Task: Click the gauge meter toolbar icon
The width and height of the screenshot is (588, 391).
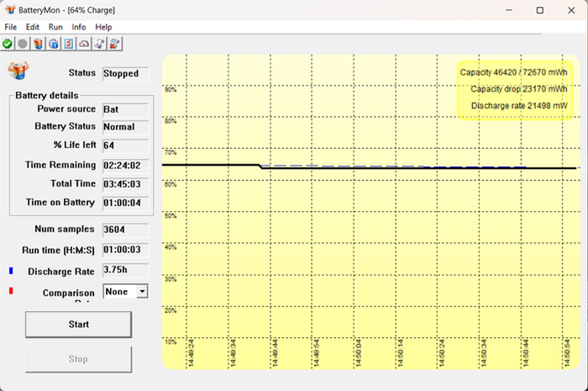Action: [84, 44]
